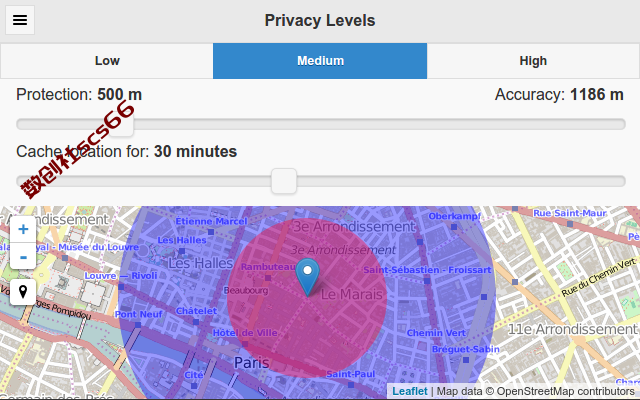The image size is (640, 400).
Task: Click the Paris city label on map
Action: (251, 362)
